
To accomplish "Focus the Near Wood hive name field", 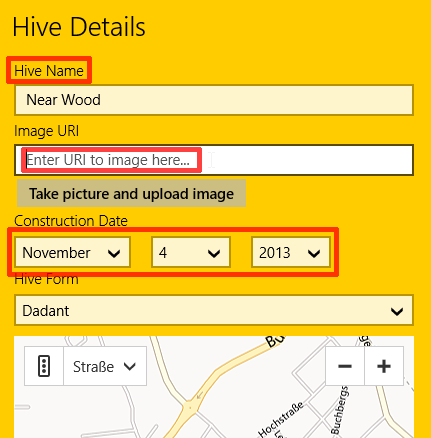I will pyautogui.click(x=214, y=100).
